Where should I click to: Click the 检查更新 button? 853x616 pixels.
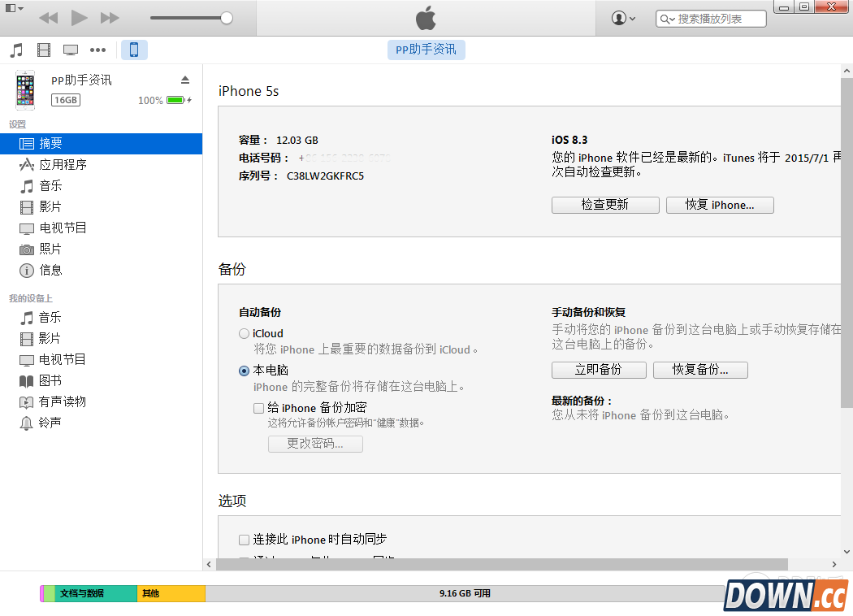click(605, 205)
